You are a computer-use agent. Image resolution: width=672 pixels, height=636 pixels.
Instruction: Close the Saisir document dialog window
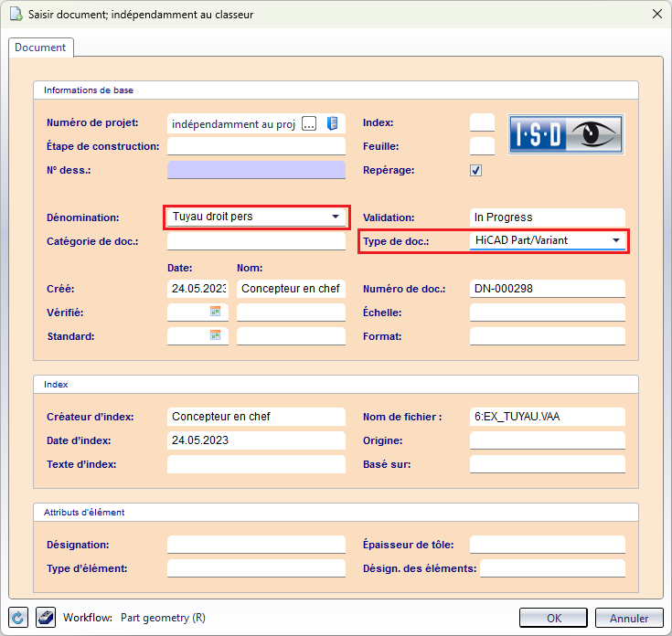tap(655, 15)
